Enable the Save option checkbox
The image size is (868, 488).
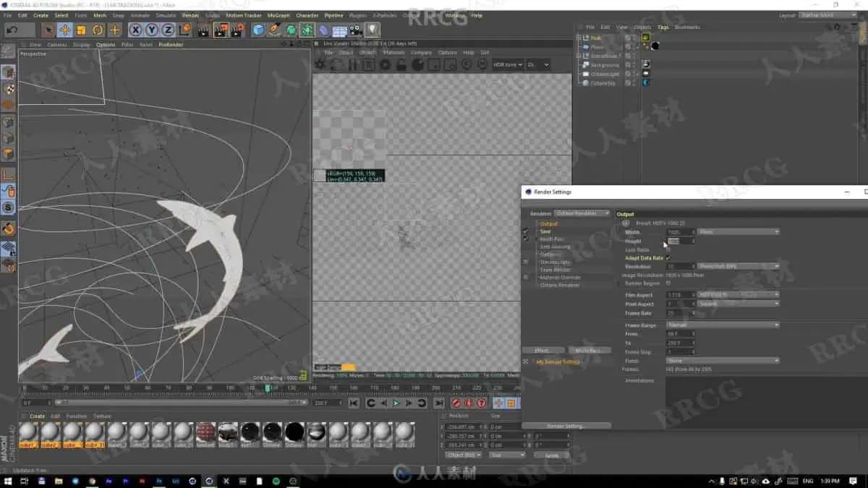coord(526,231)
